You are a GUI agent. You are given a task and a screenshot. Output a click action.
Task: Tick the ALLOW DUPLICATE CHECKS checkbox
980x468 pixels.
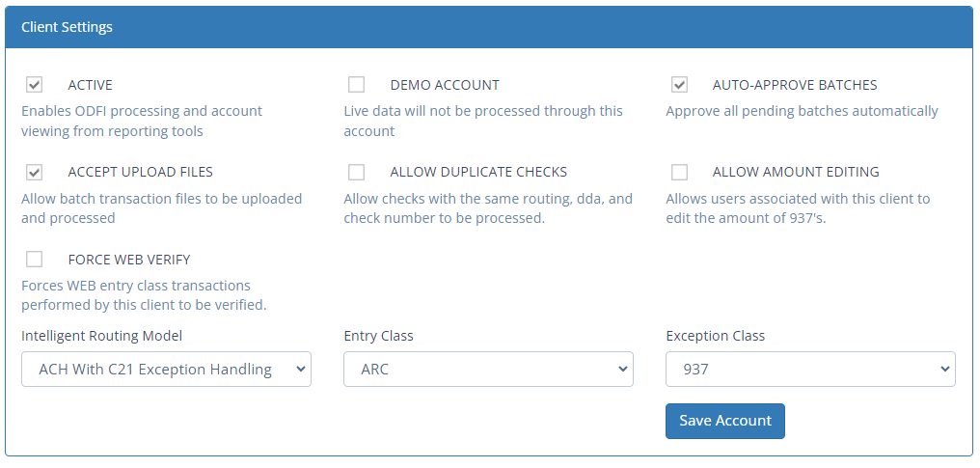357,173
